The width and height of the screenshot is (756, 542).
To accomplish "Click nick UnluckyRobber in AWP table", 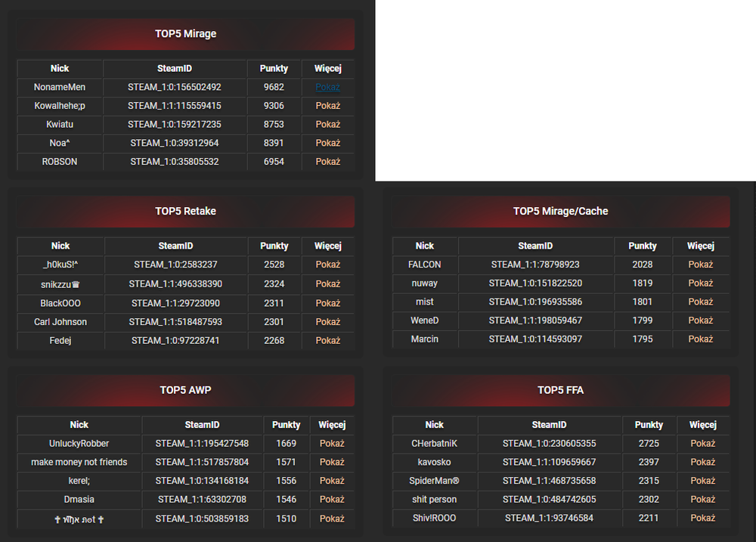I will tap(79, 444).
